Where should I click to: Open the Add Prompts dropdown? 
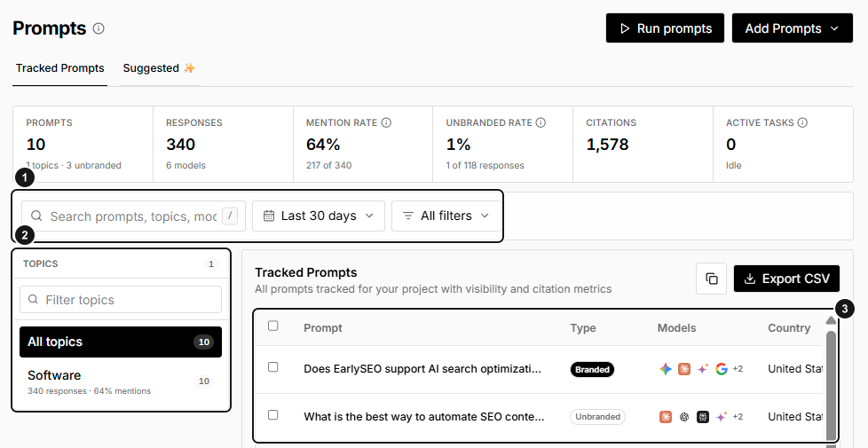(x=793, y=28)
